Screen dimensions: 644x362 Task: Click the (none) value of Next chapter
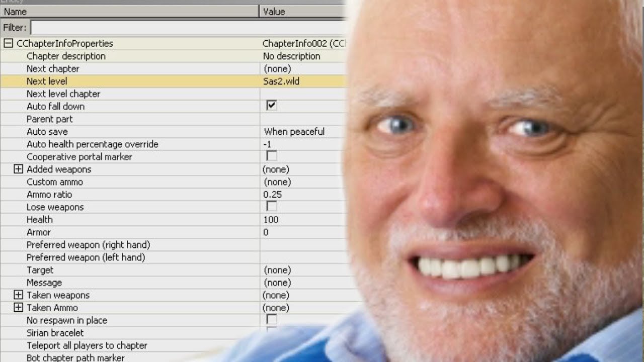pos(277,69)
